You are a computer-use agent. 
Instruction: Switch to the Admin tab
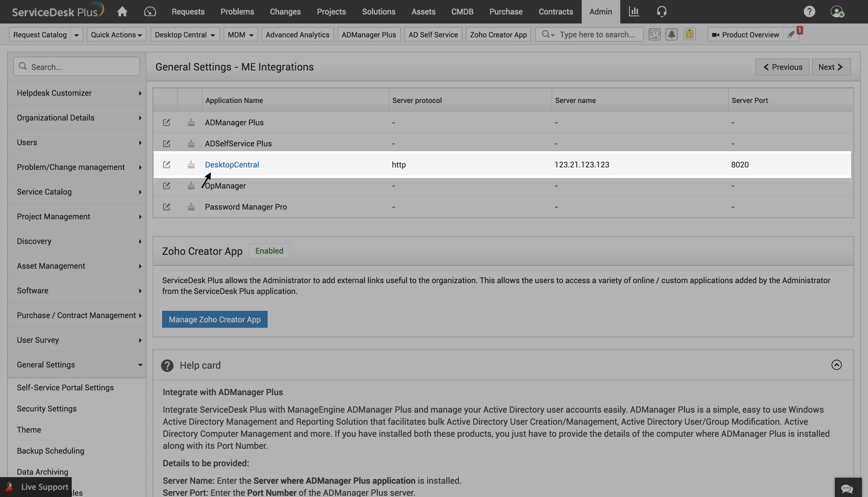(600, 11)
